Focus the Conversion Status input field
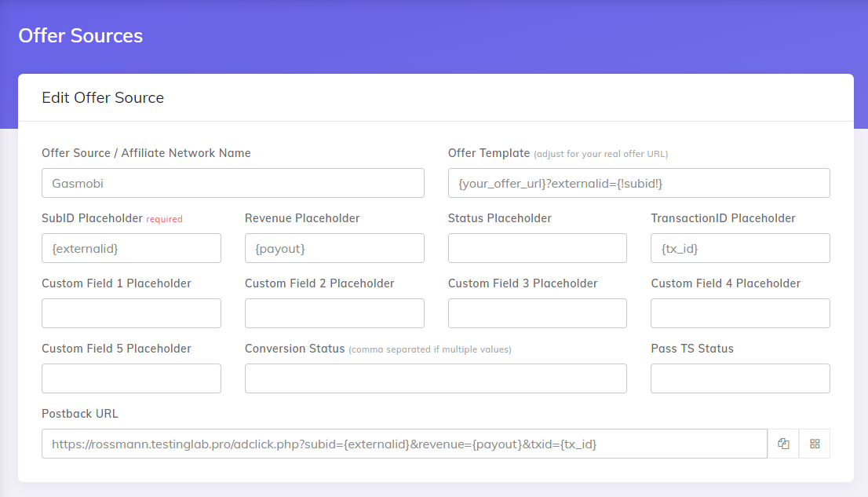This screenshot has height=497, width=868. coord(436,378)
